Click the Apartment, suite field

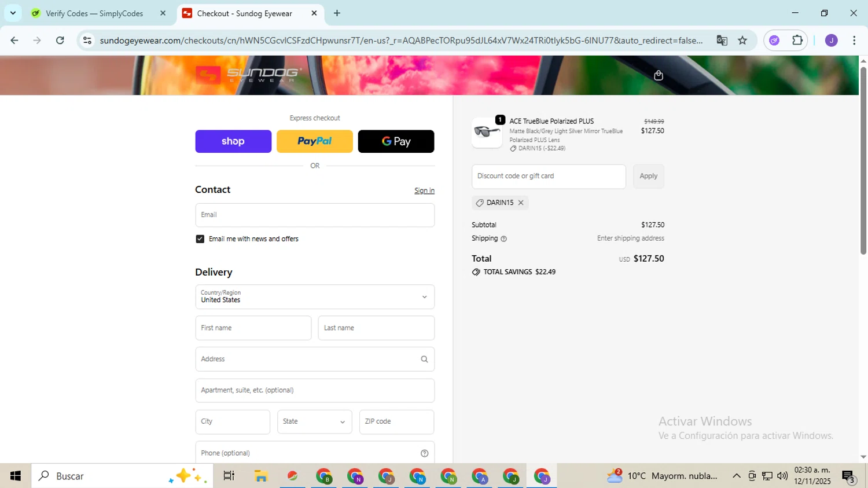click(315, 391)
